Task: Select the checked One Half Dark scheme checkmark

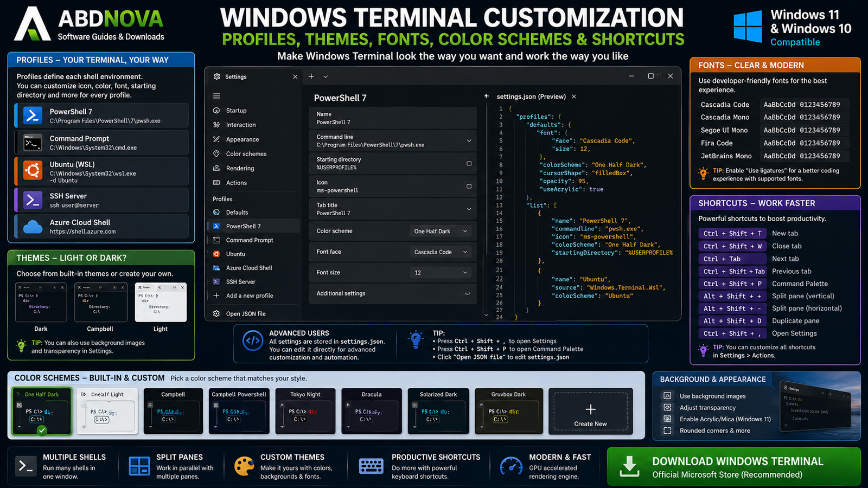Action: click(x=42, y=430)
